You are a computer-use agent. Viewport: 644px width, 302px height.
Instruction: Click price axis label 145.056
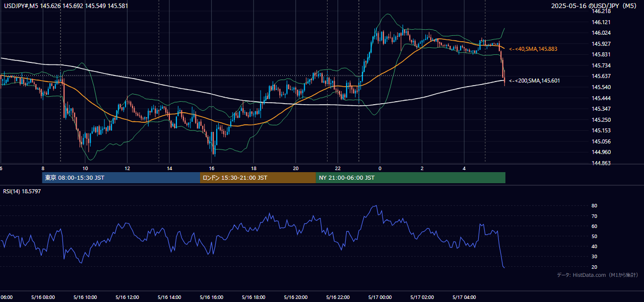pos(602,141)
